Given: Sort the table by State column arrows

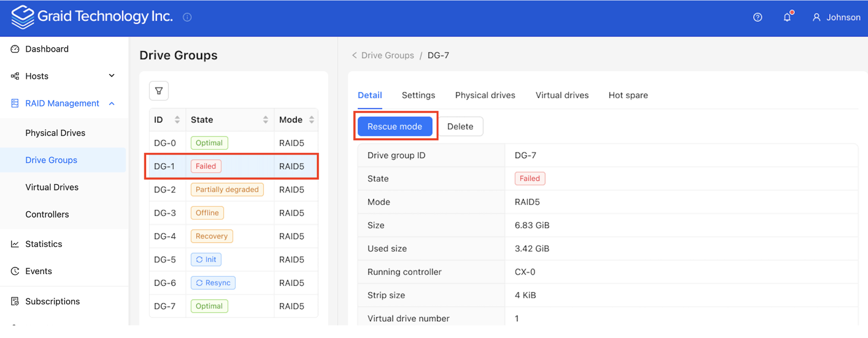Looking at the screenshot, I should point(265,120).
